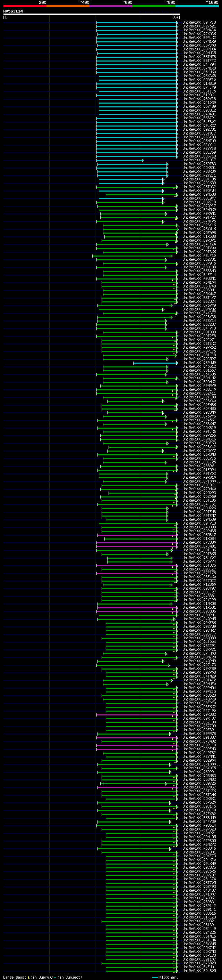222x980 pixels.
Task: Open hit UniRef100_Q9FPI3
Action: click(x=199, y=23)
